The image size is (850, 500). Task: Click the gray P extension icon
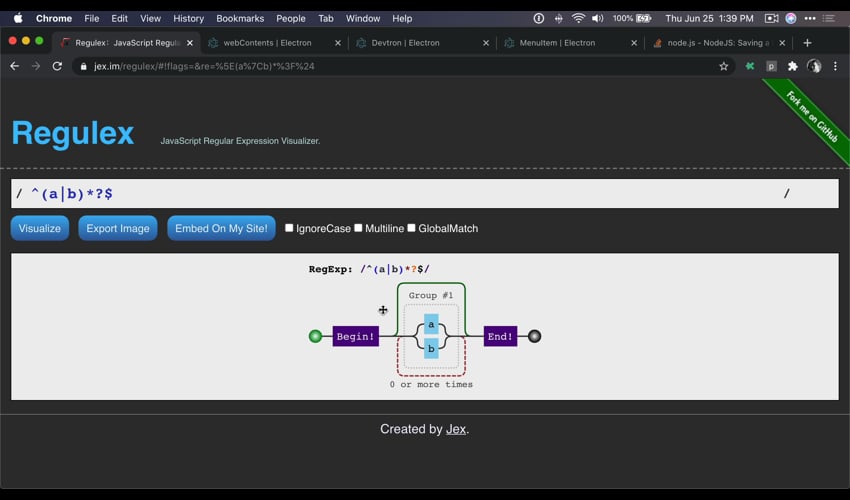[771, 66]
